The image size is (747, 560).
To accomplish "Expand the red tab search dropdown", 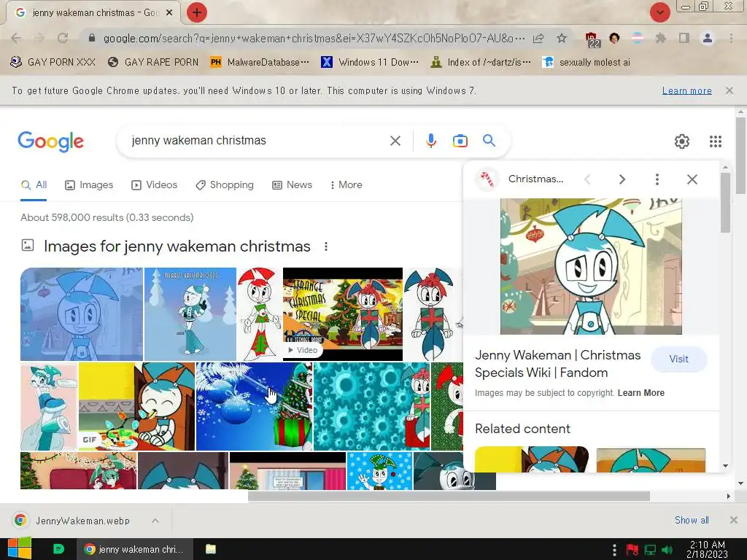I will click(659, 12).
